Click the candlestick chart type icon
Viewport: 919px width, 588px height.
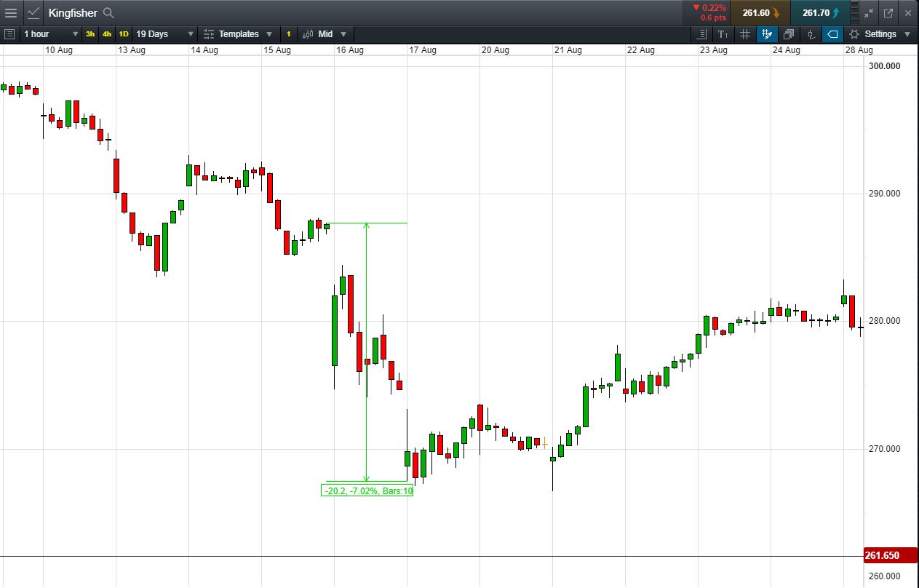tap(308, 34)
